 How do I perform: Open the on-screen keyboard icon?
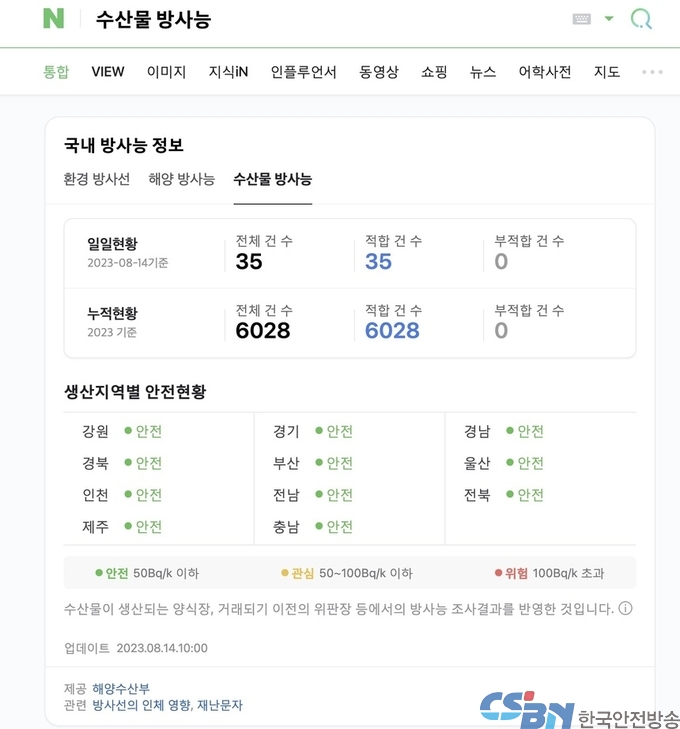pyautogui.click(x=581, y=19)
